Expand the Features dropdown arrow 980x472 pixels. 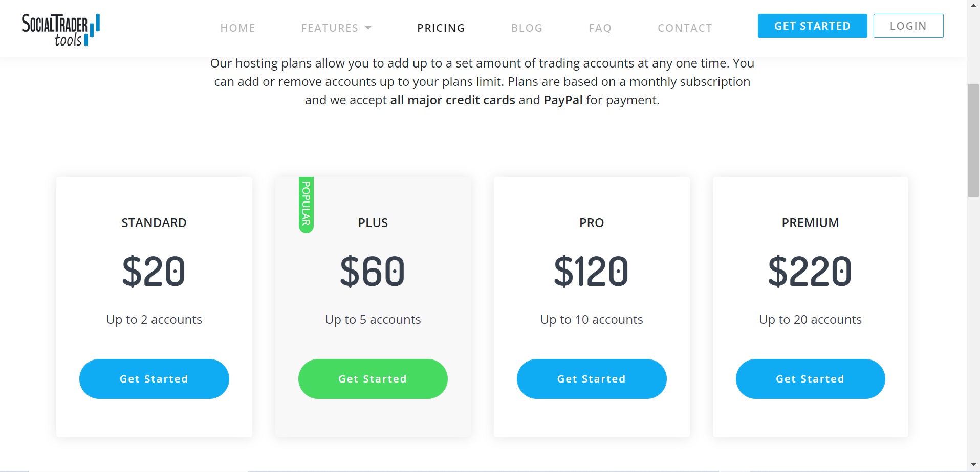click(x=368, y=28)
